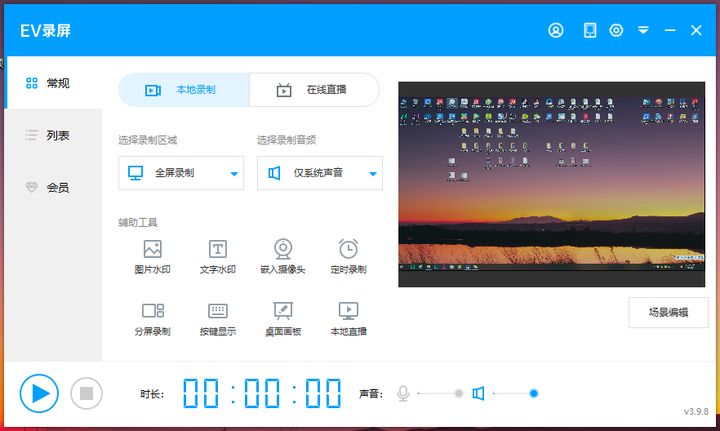Open the 分屏录制 tool
The image size is (720, 431).
(x=152, y=319)
